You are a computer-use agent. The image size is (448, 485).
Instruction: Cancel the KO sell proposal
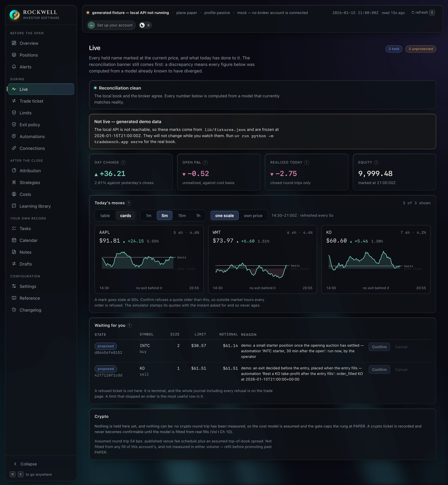[401, 370]
